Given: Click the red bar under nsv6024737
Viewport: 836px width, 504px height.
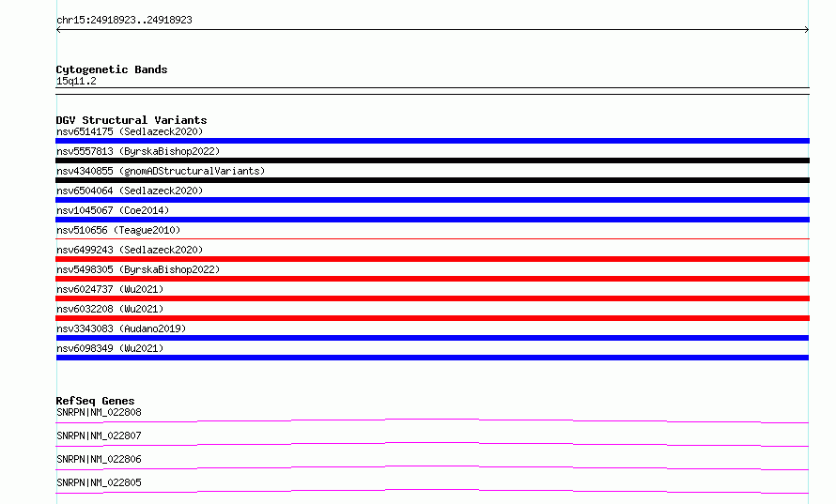Looking at the screenshot, I should tap(432, 298).
